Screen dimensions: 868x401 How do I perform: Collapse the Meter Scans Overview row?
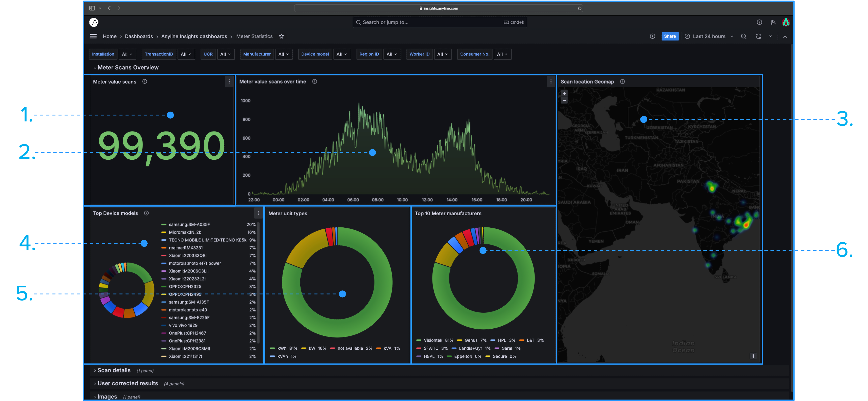(x=128, y=68)
